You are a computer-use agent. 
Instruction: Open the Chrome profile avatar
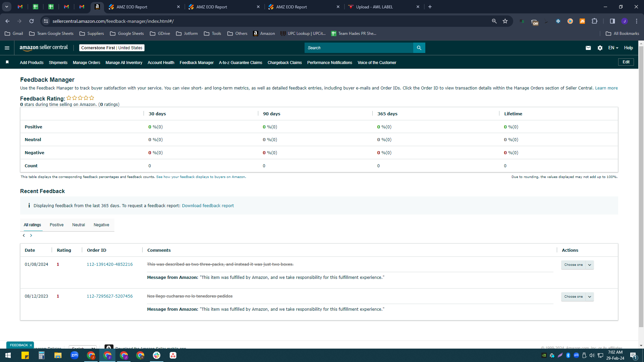pyautogui.click(x=625, y=21)
